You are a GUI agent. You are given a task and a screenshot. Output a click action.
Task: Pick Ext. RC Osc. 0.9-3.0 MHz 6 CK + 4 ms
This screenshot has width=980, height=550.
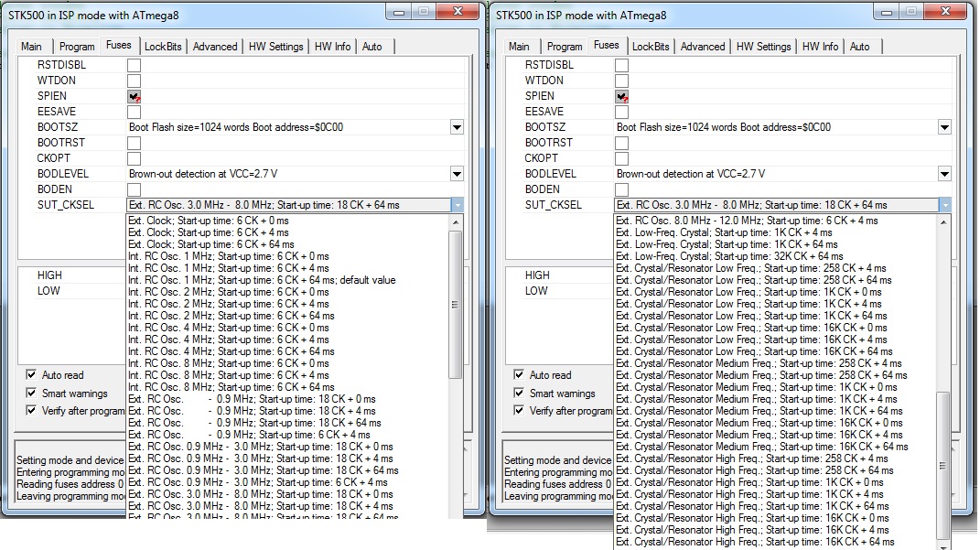pyautogui.click(x=257, y=482)
